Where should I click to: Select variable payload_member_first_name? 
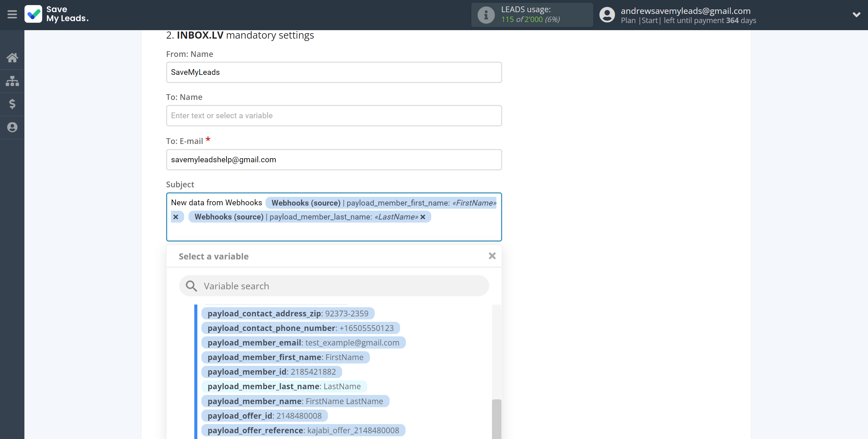tap(285, 357)
